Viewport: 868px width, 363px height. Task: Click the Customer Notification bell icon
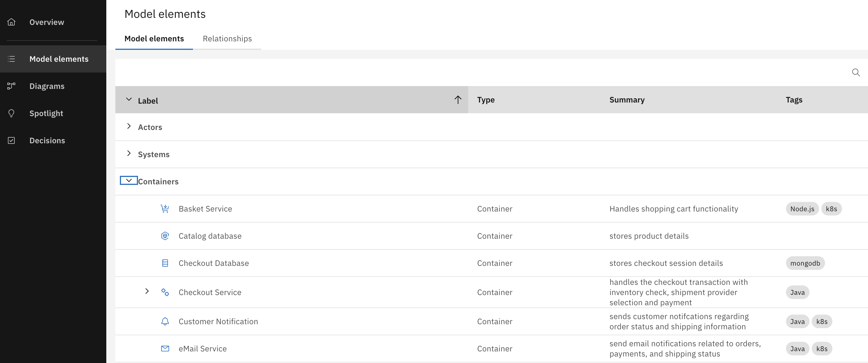(165, 321)
